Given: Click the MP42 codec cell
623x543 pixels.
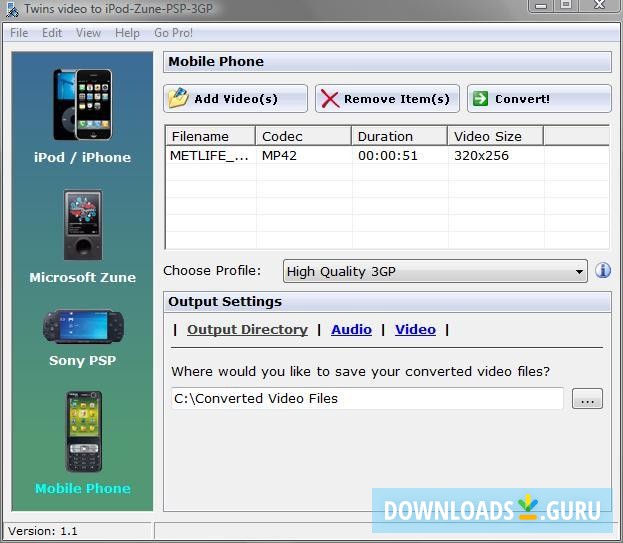Looking at the screenshot, I should 279,155.
